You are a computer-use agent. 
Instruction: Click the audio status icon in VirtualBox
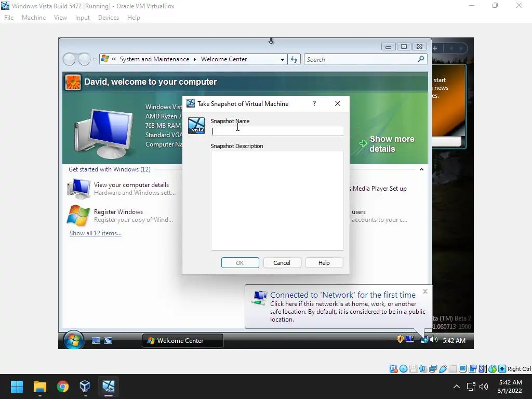[423, 369]
